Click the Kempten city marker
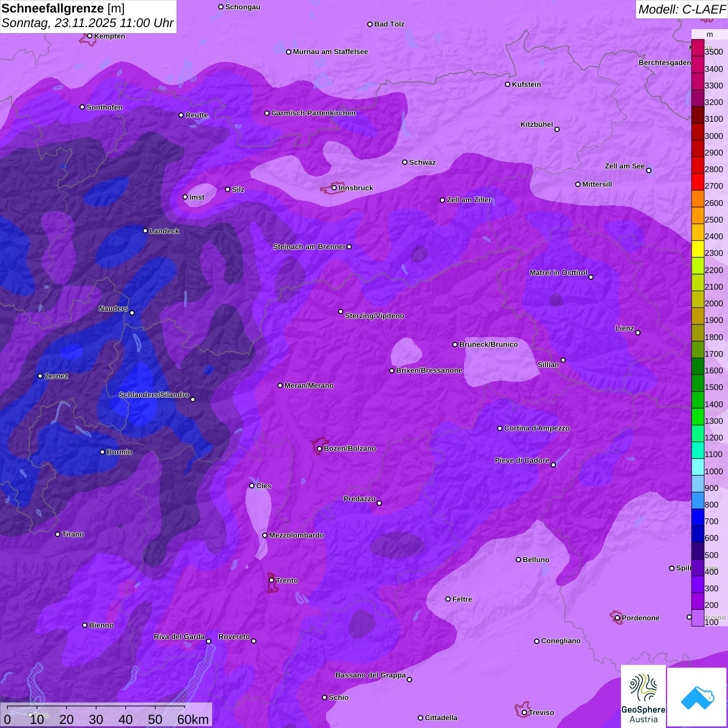Screen dimensions: 728x728 [90, 36]
